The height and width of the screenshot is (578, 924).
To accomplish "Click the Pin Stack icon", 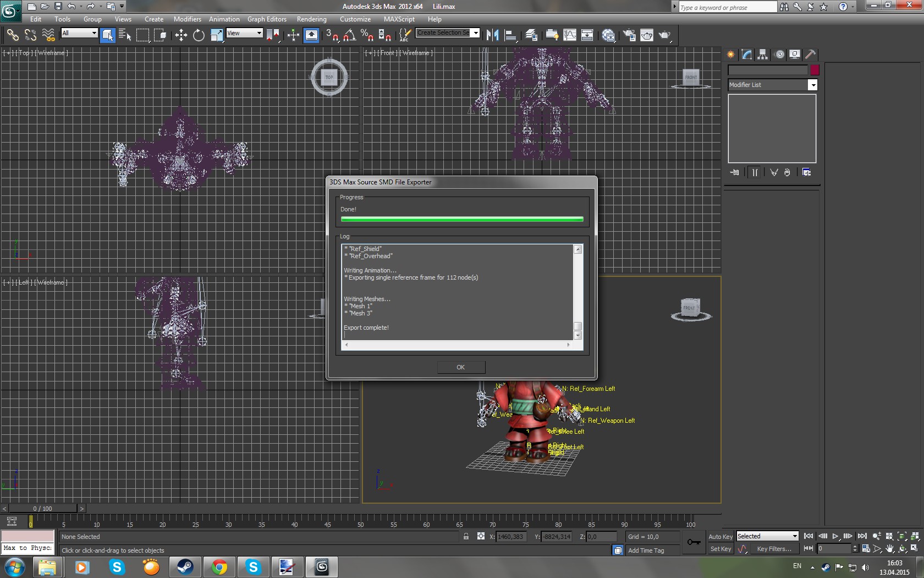I will (x=735, y=172).
